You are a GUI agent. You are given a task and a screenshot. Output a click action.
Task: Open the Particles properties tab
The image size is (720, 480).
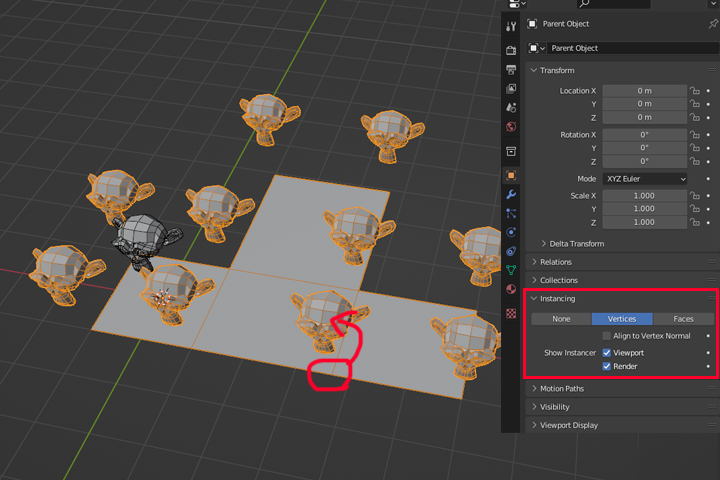pos(511,213)
